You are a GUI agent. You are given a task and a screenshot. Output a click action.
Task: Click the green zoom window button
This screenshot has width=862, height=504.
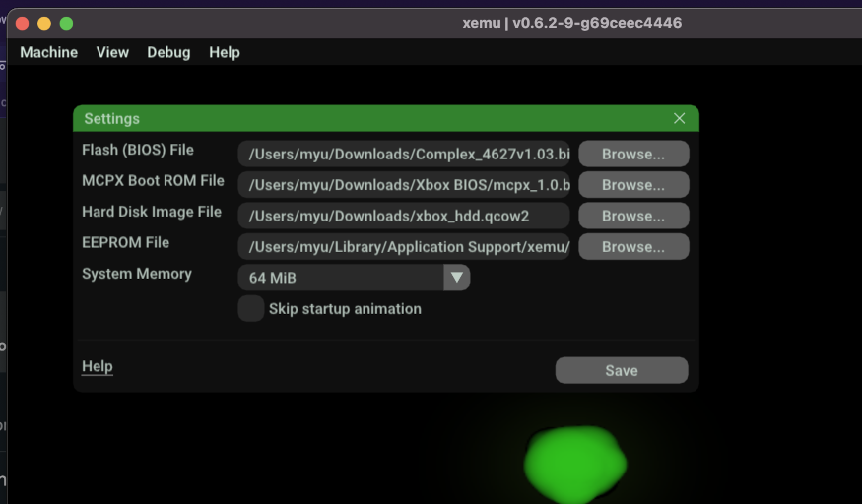[67, 23]
